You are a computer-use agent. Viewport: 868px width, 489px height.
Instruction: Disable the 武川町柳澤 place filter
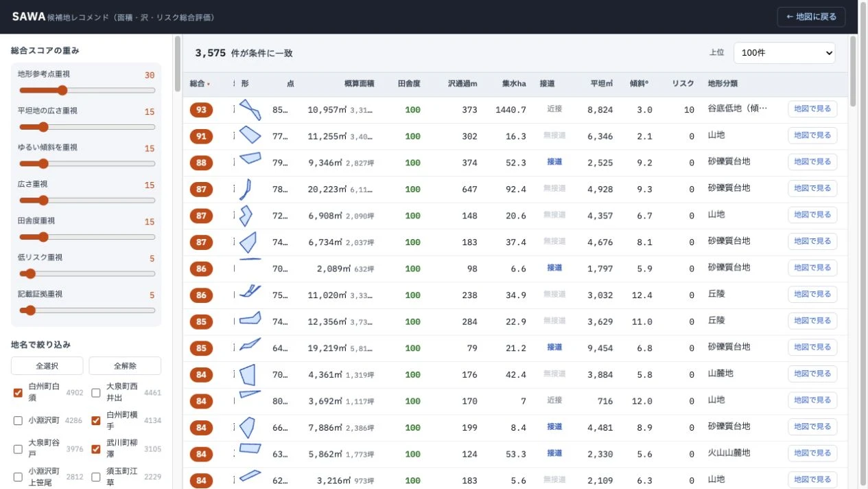coord(96,449)
